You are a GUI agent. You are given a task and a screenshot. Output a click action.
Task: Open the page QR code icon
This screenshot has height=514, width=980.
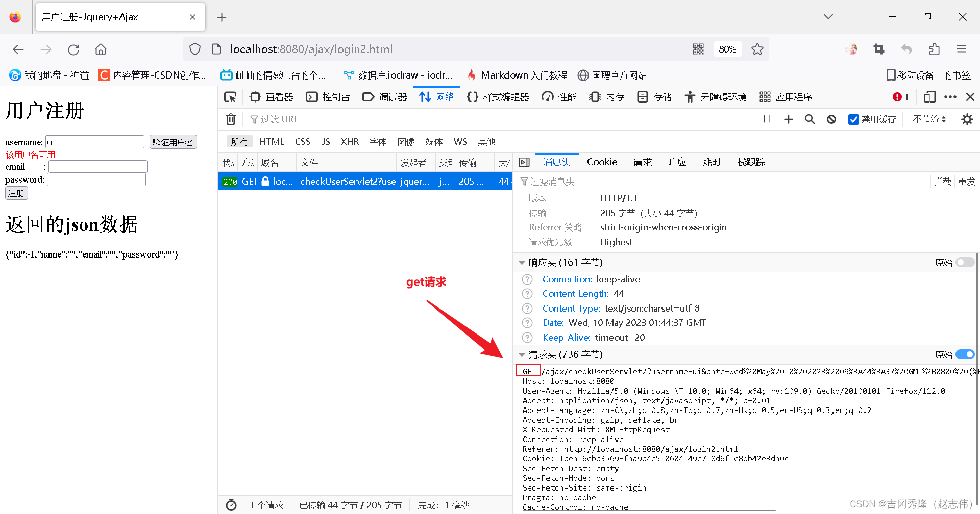pyautogui.click(x=698, y=49)
